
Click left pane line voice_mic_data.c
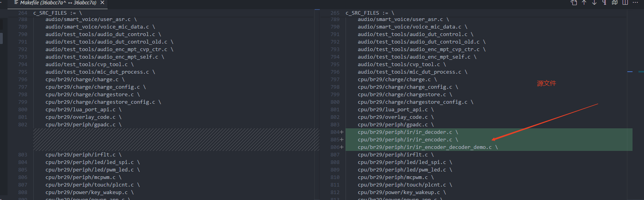tap(100, 27)
